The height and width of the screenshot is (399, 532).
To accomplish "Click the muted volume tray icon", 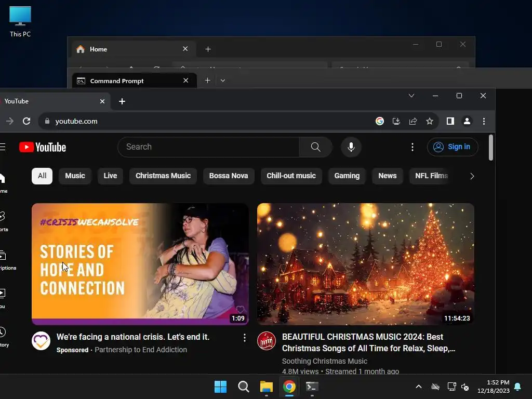I will tap(465, 387).
